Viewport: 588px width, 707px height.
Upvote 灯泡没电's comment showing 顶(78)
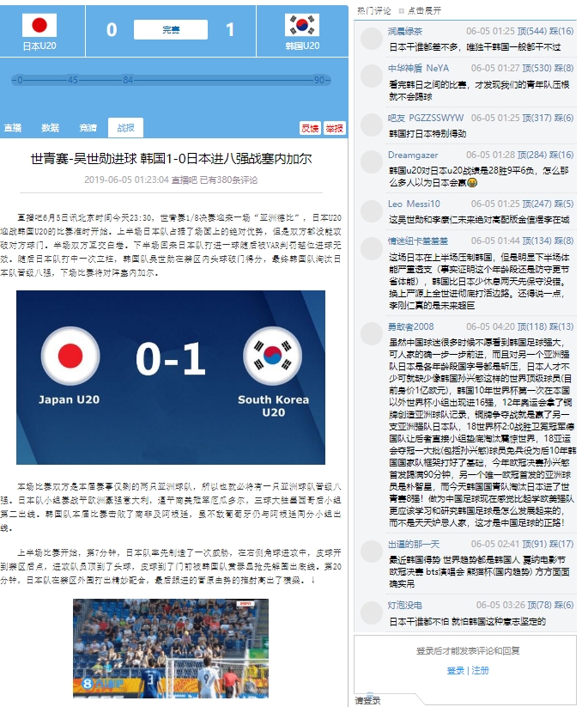[539, 605]
